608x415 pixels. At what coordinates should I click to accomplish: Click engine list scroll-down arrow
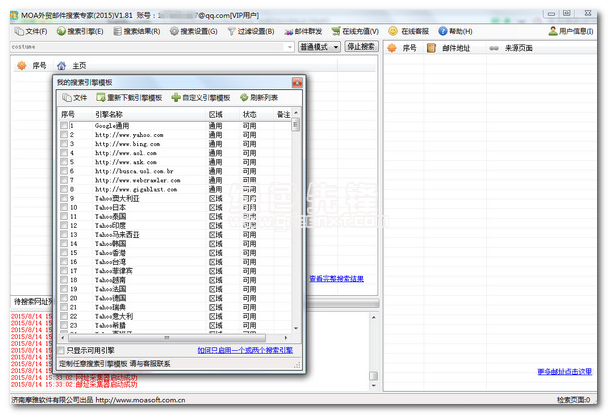[x=296, y=328]
